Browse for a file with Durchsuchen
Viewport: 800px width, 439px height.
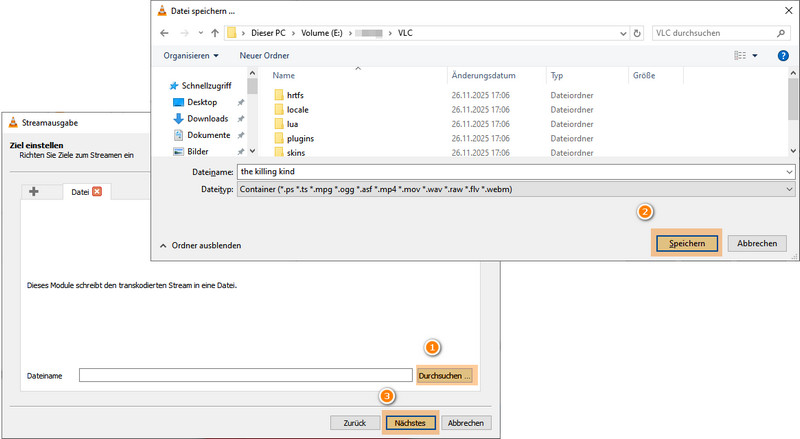(444, 376)
